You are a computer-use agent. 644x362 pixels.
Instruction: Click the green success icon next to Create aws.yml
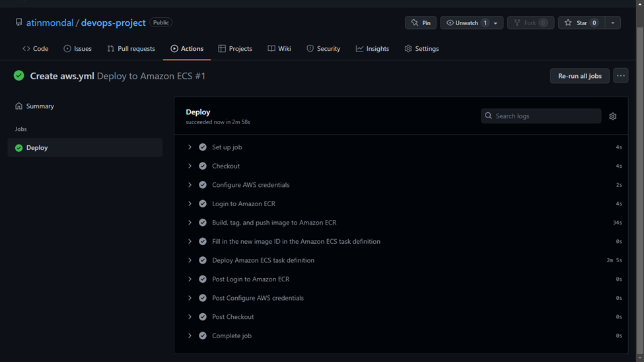[x=19, y=75]
